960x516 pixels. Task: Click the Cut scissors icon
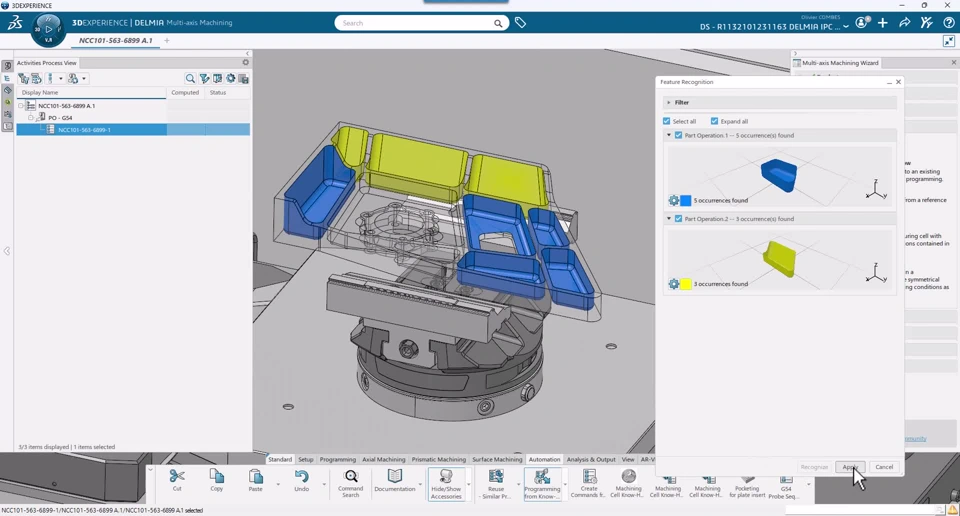[x=177, y=477]
